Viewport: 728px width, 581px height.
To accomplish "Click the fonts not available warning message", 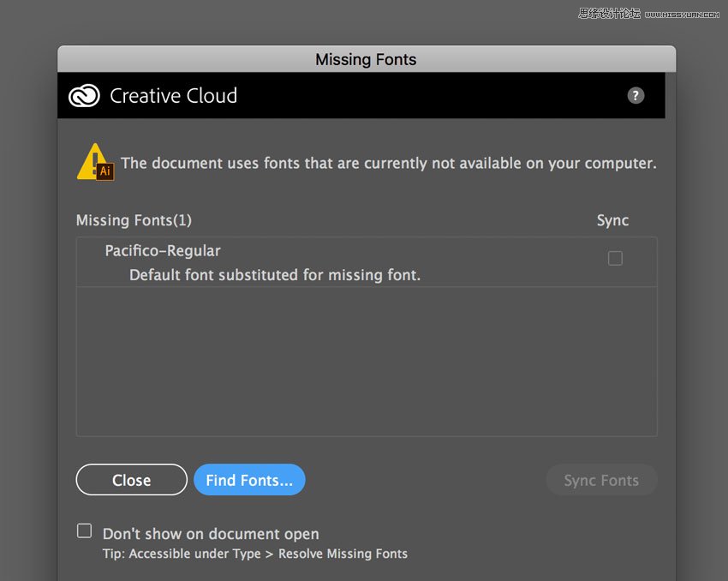I will [x=388, y=163].
